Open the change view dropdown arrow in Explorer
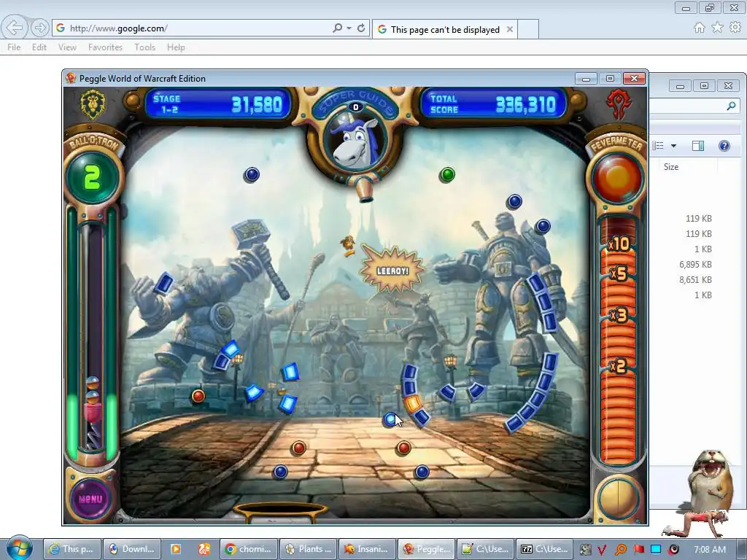 pyautogui.click(x=673, y=146)
